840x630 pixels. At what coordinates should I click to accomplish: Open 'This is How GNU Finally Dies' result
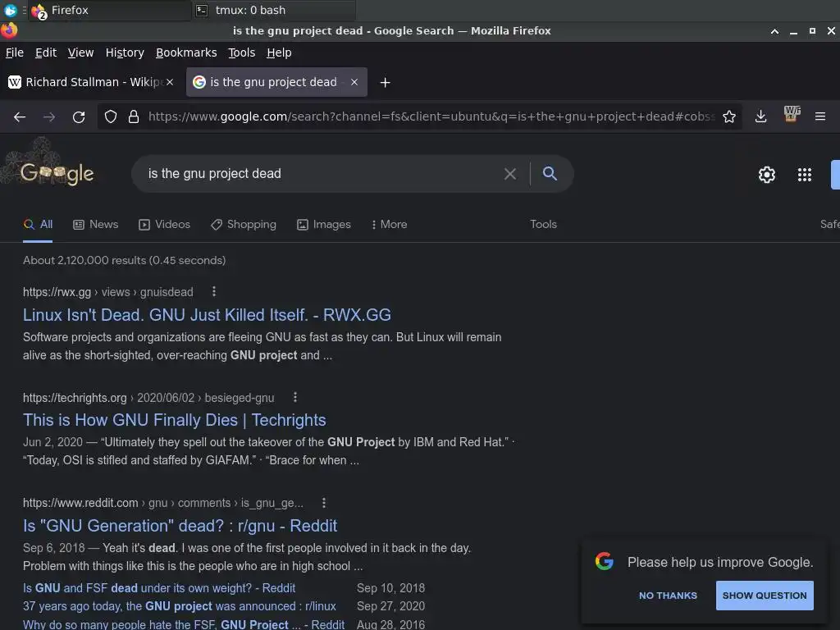click(x=174, y=420)
